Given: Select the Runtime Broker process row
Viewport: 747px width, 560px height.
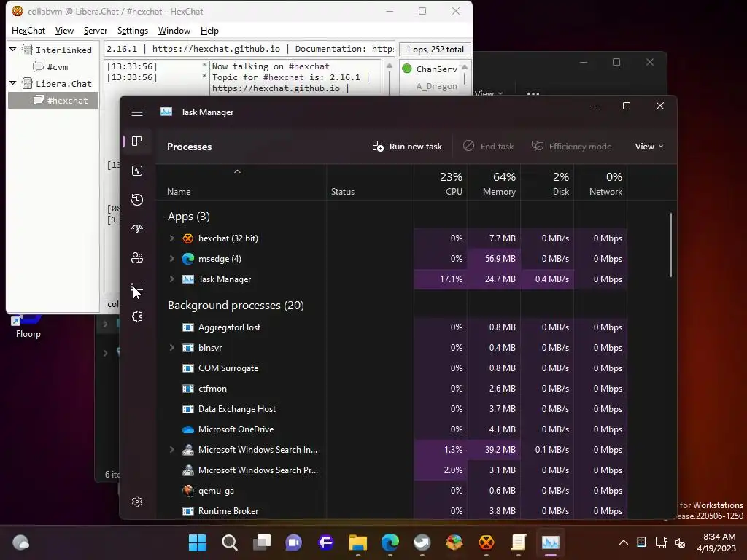Looking at the screenshot, I should coord(391,511).
